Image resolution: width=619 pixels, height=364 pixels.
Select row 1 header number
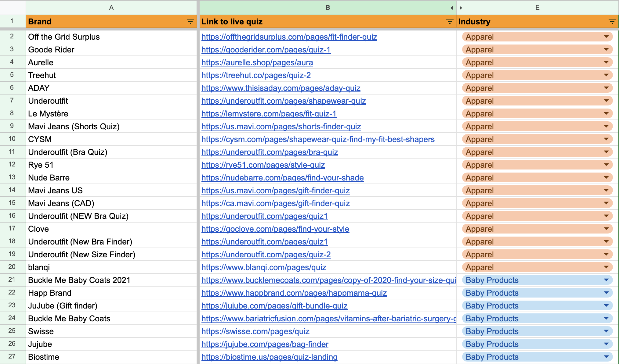click(12, 21)
